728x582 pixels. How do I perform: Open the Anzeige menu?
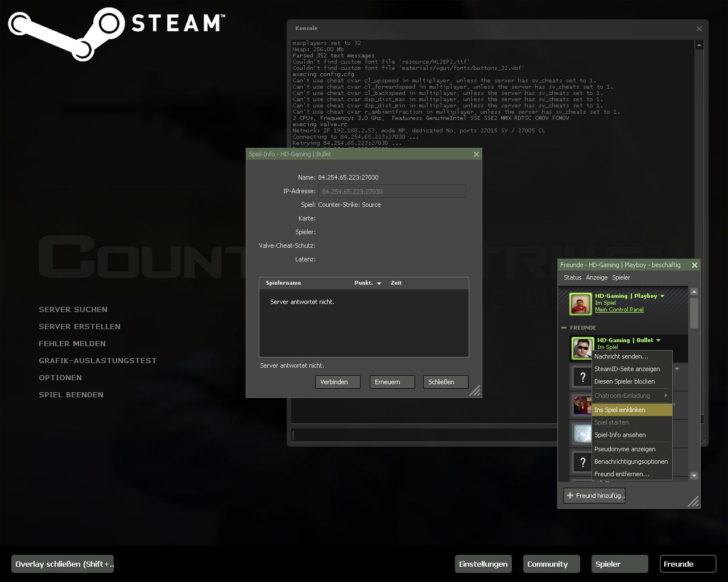(x=597, y=277)
